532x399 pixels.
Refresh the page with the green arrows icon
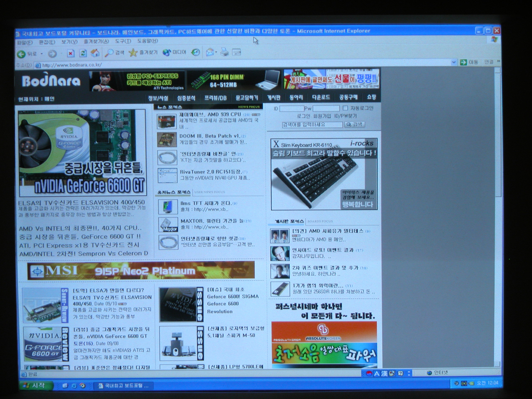click(83, 53)
